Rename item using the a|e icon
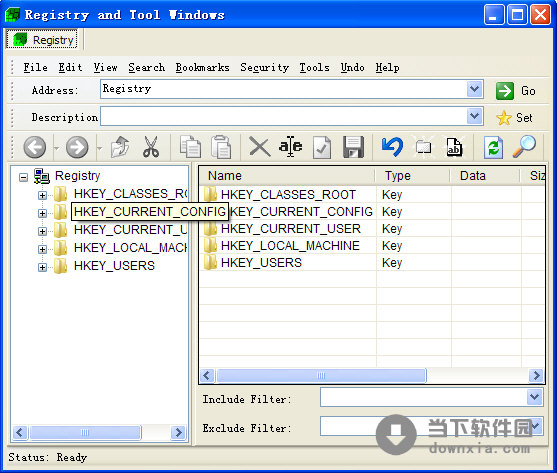The height and width of the screenshot is (473, 557). pos(291,147)
